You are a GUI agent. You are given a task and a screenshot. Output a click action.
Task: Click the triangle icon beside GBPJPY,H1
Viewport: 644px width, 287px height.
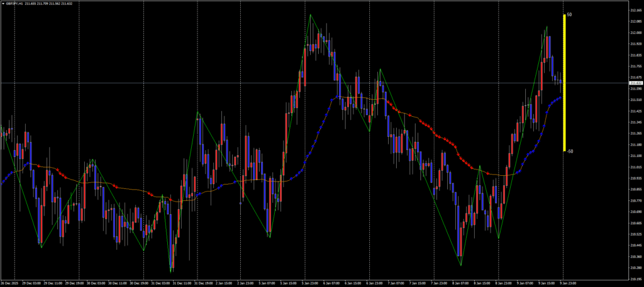[3, 3]
